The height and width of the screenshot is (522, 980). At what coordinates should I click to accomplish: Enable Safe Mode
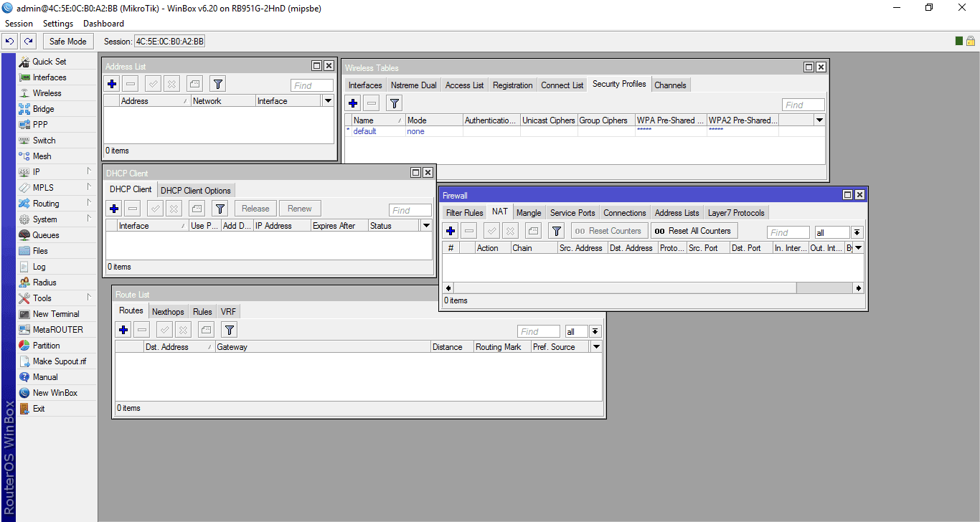67,41
